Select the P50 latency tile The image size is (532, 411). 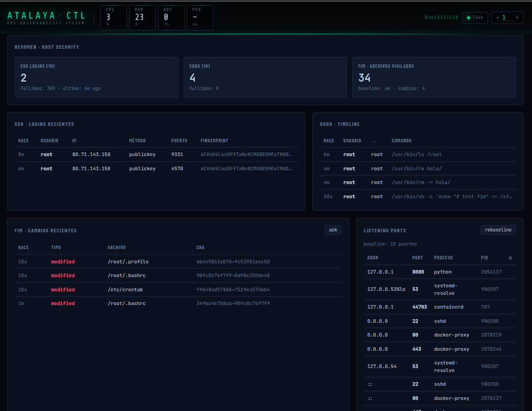(x=200, y=18)
